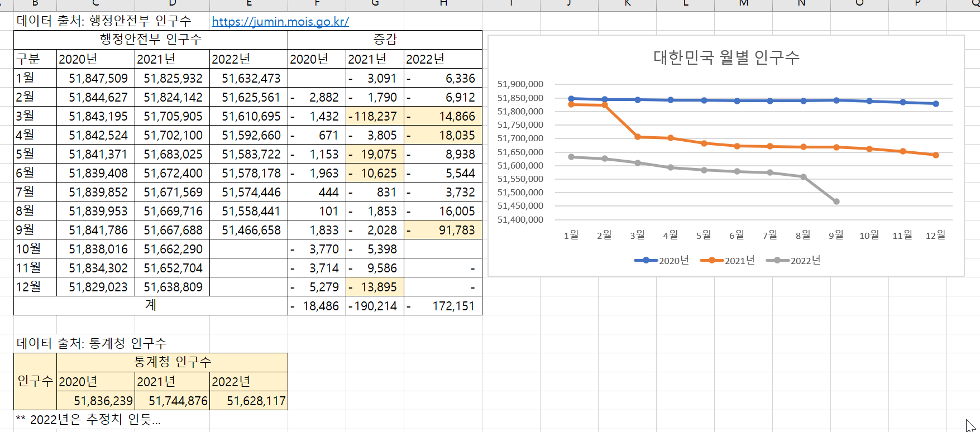
Task: Click the note cell about 2022년 추정치
Action: pyautogui.click(x=95, y=420)
